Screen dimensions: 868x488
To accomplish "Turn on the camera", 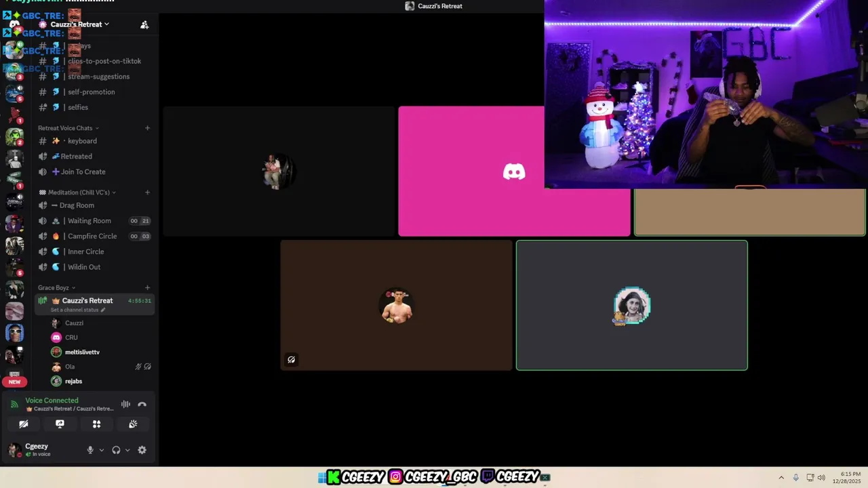I will pos(24,424).
